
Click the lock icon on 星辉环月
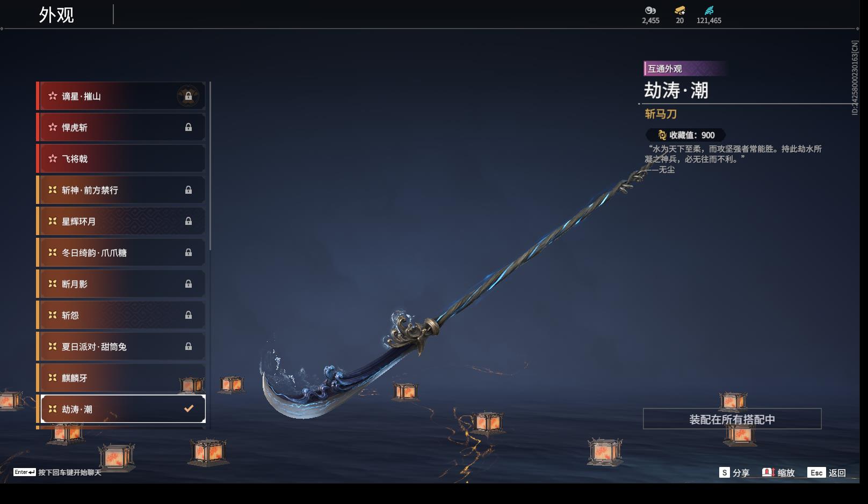(188, 221)
